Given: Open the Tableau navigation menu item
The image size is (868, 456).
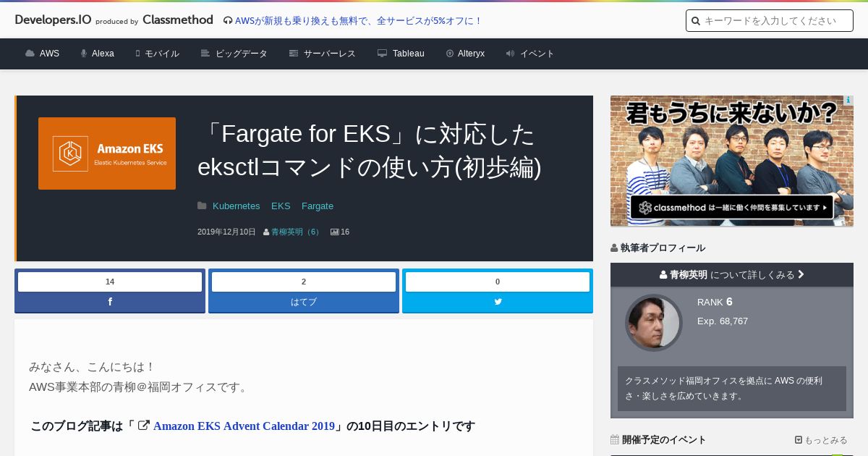Looking at the screenshot, I should tap(409, 54).
